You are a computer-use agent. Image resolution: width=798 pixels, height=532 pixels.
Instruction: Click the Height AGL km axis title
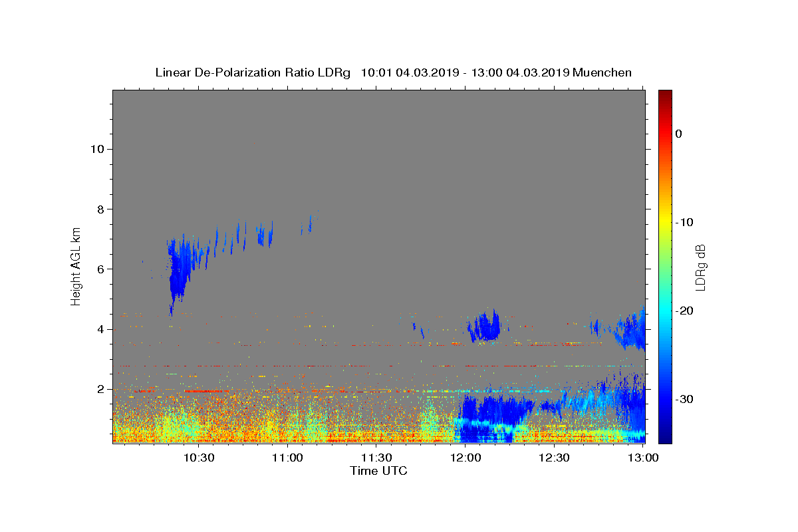tap(76, 265)
